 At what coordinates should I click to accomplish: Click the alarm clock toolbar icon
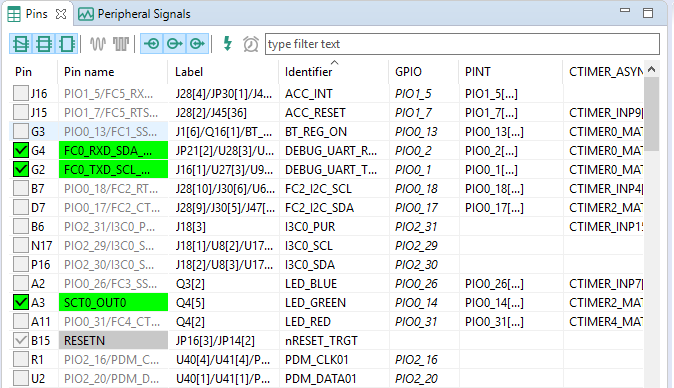[x=251, y=44]
